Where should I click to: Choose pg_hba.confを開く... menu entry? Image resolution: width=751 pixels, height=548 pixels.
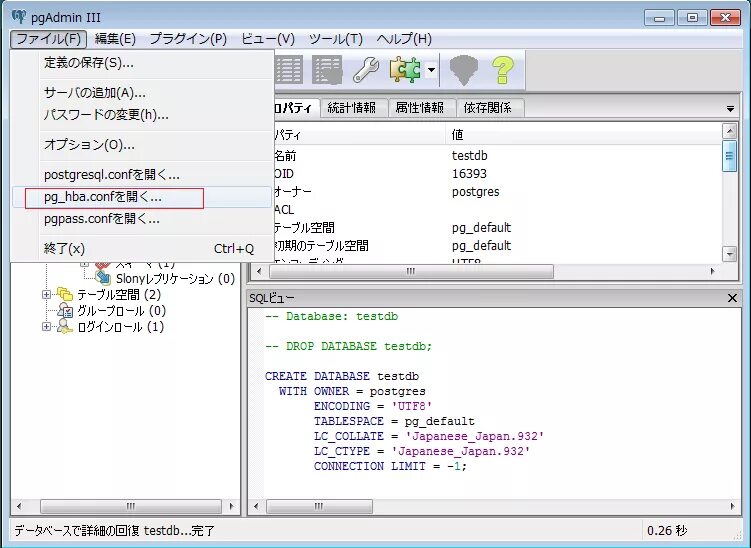tap(142, 197)
